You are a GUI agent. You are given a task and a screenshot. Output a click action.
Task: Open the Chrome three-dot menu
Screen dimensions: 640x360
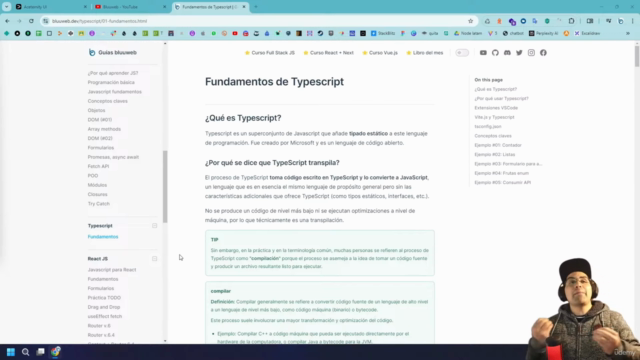point(633,21)
